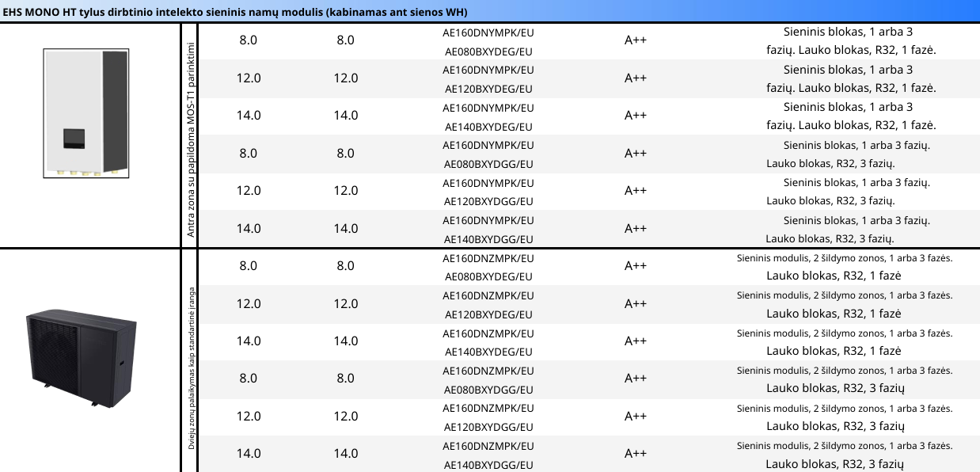Select AE080BXYDGG/EU listed under AE160DNZMPK/EU
This screenshot has width=980, height=472.
tap(488, 390)
